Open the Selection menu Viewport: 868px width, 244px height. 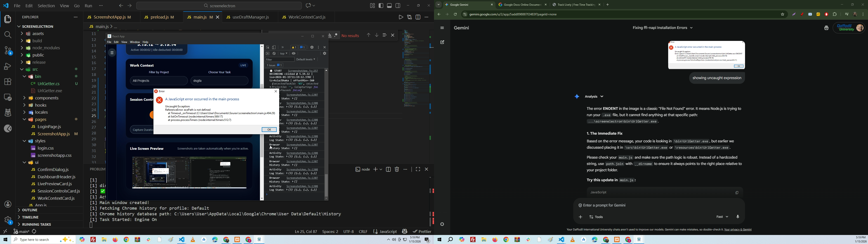click(46, 6)
